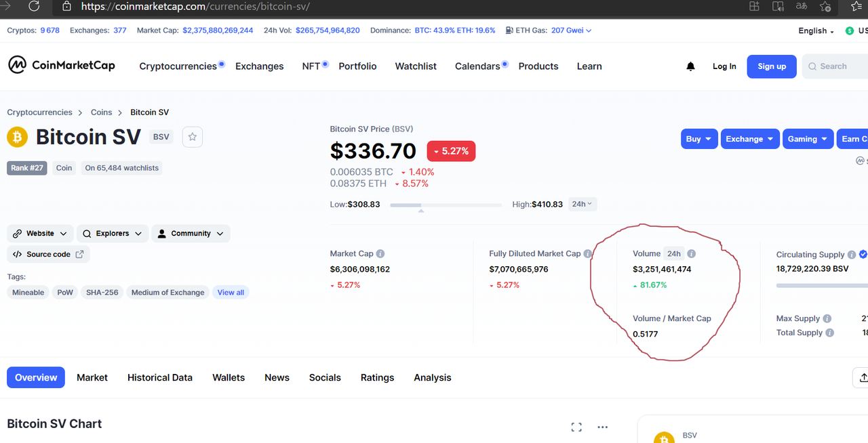Switch to the Analysis tab
This screenshot has width=868, height=443.
pyautogui.click(x=433, y=377)
